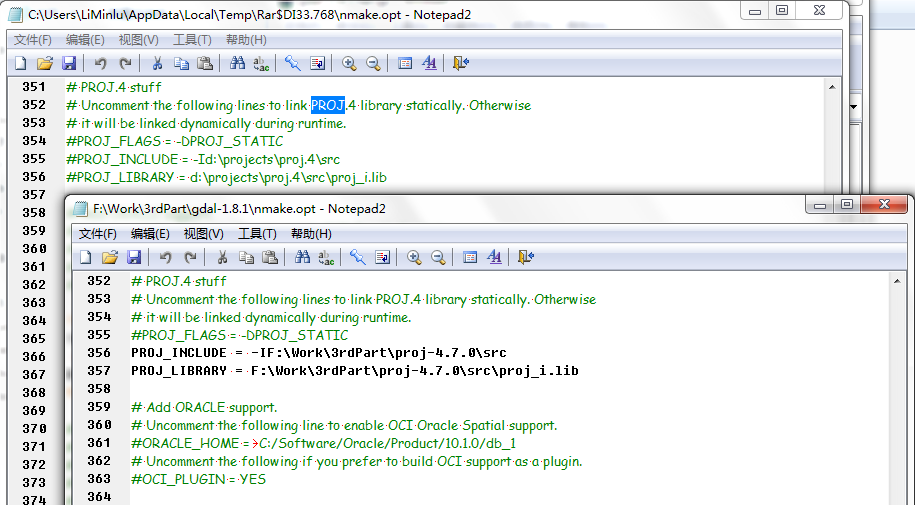
Task: Click New file icon in gdal-1.8.1 window
Action: pyautogui.click(x=86, y=257)
